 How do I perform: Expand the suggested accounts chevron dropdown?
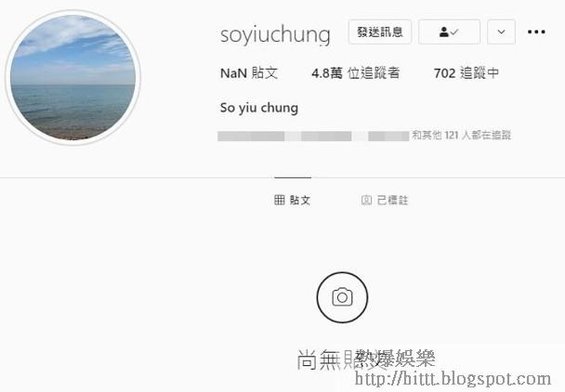click(501, 33)
